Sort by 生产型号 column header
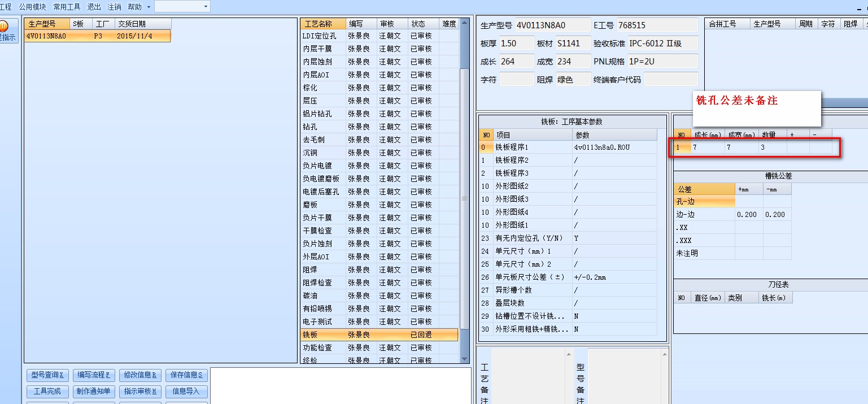Viewport: 868px width, 404px height. coord(47,24)
